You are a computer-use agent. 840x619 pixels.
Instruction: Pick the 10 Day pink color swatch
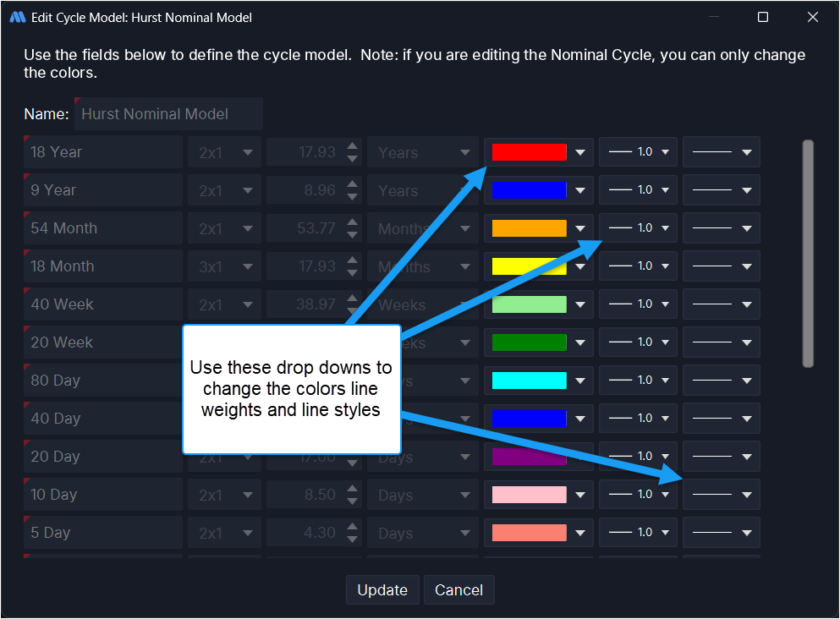[x=529, y=495]
